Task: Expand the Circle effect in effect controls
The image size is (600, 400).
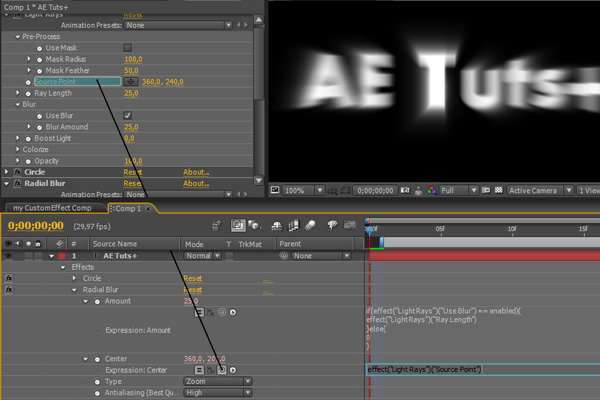Action: (x=6, y=172)
